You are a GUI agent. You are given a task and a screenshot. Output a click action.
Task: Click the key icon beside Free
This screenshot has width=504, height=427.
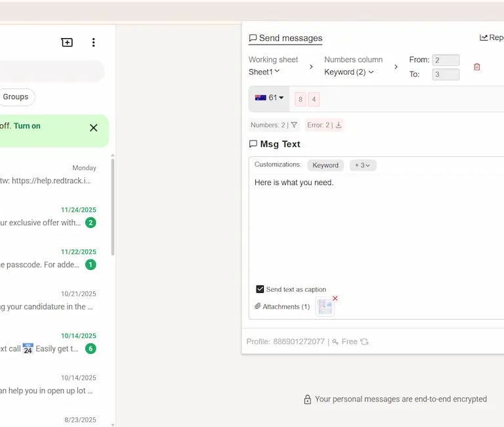(335, 342)
